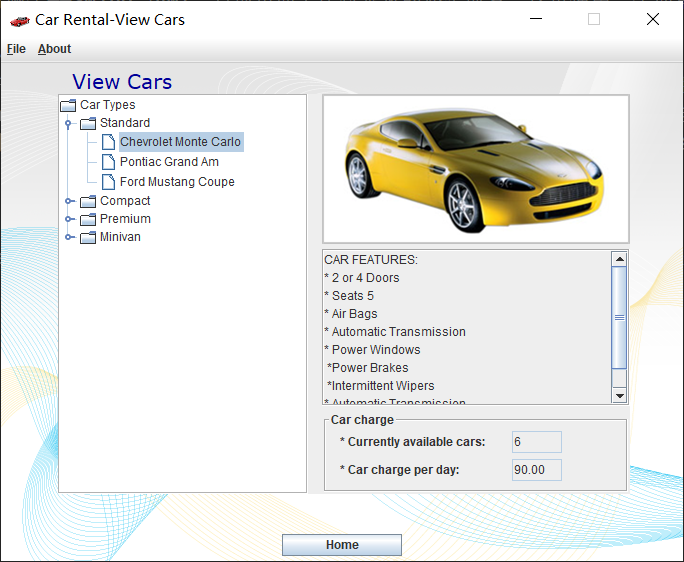Click the Standard folder icon
This screenshot has width=684, height=562.
(x=88, y=123)
